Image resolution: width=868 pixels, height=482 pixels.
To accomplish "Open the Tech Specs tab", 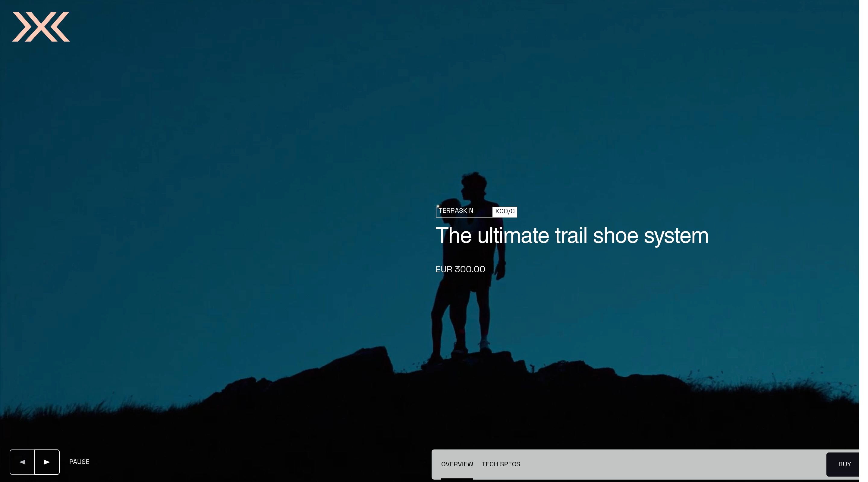I will 501,464.
